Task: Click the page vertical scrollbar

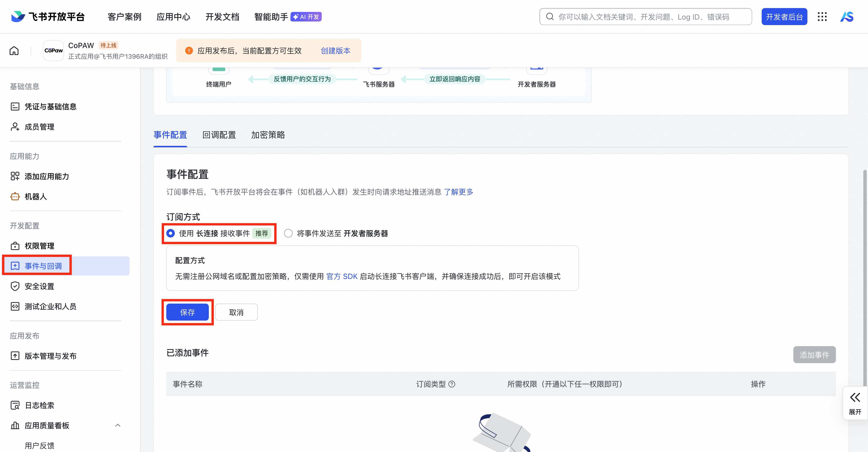Action: point(865,276)
